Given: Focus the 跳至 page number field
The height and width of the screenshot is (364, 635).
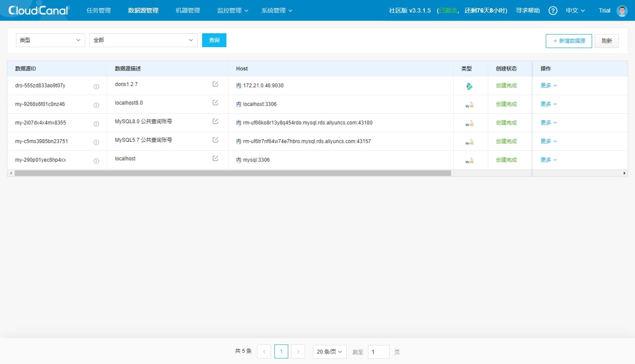Looking at the screenshot, I should [379, 351].
